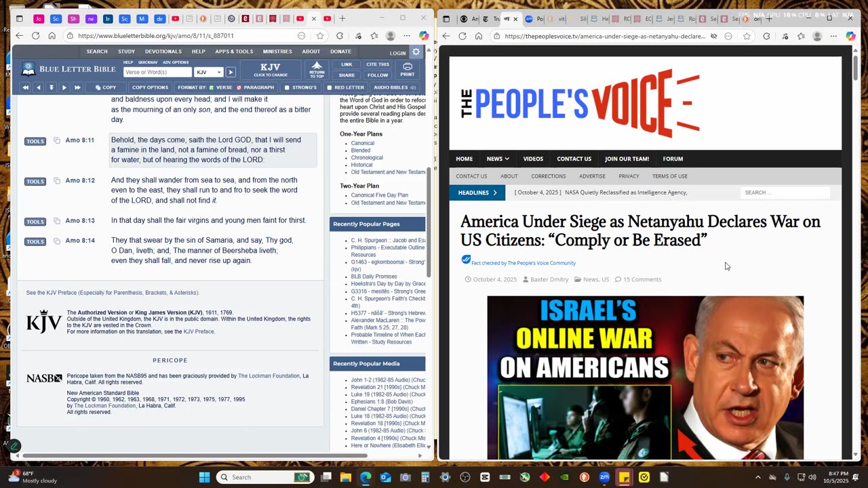Open home page in left browser window
Screen dimensions: 868x488
coord(52,36)
